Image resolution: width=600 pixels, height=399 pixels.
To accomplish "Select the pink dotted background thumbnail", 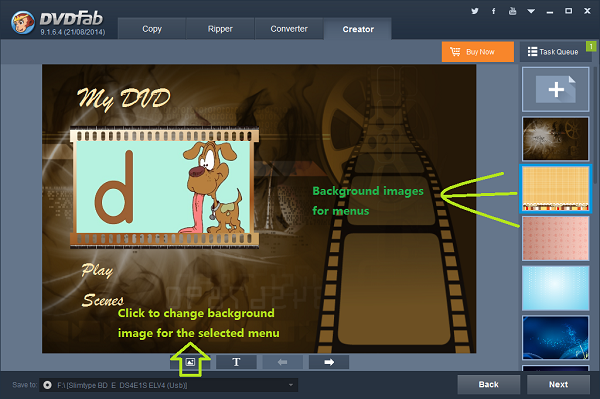I will pos(556,238).
